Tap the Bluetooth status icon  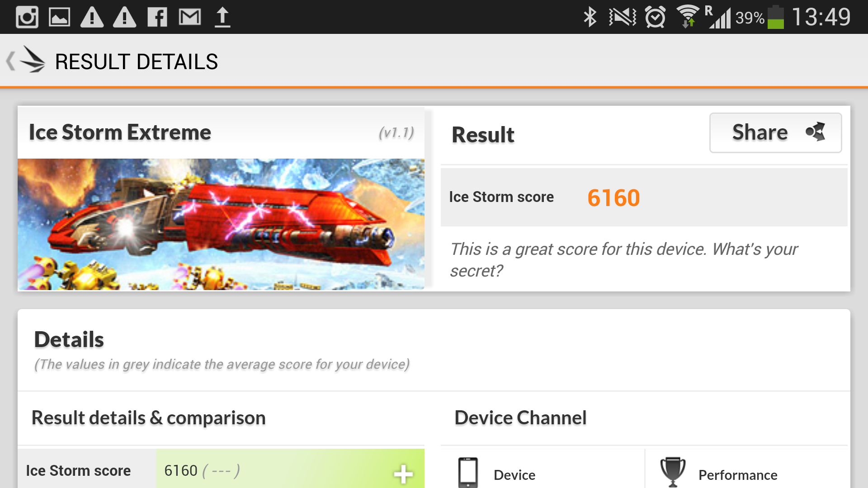click(x=590, y=17)
